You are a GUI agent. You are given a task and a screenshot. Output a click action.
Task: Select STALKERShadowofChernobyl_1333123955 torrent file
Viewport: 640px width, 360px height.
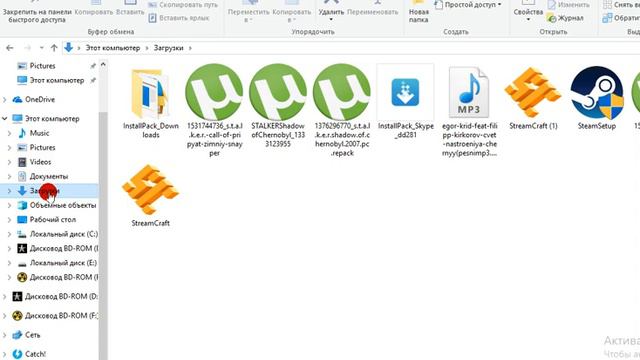coord(278,105)
